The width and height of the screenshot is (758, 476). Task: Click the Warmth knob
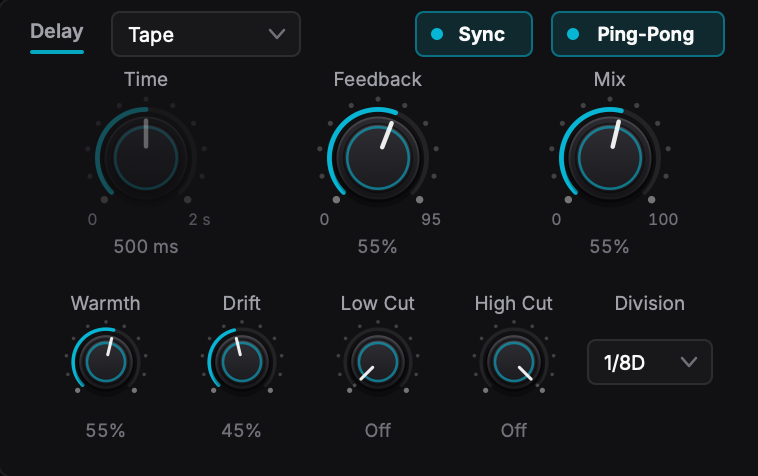[106, 362]
